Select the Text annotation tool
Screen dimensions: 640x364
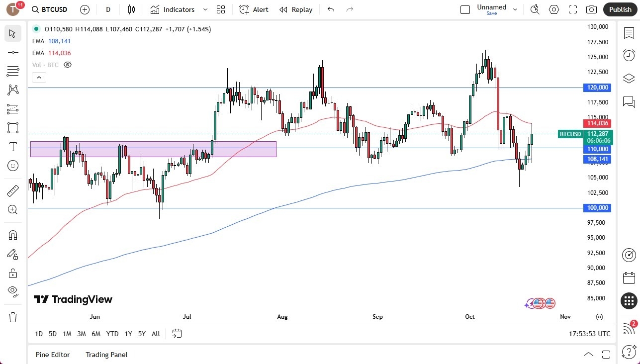[13, 146]
